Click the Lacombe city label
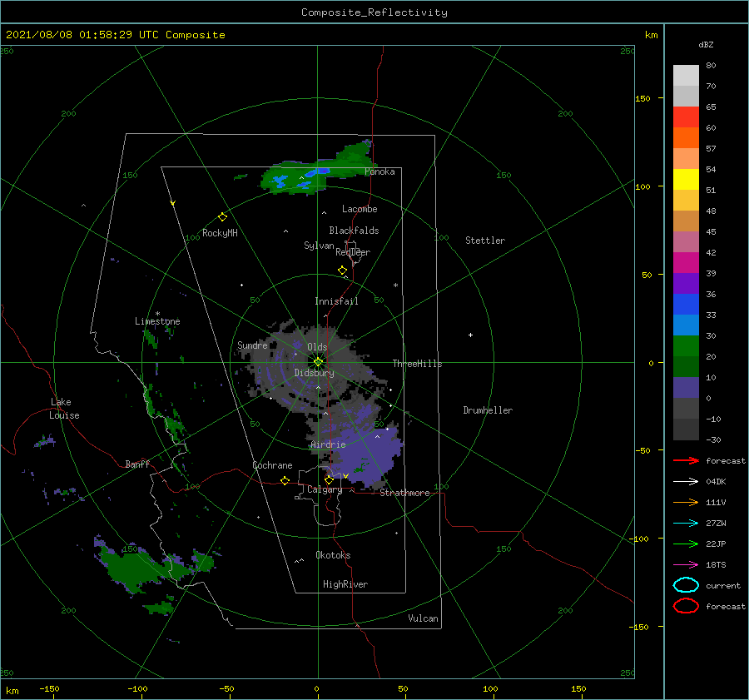Screen dimensions: 749x700 point(360,209)
